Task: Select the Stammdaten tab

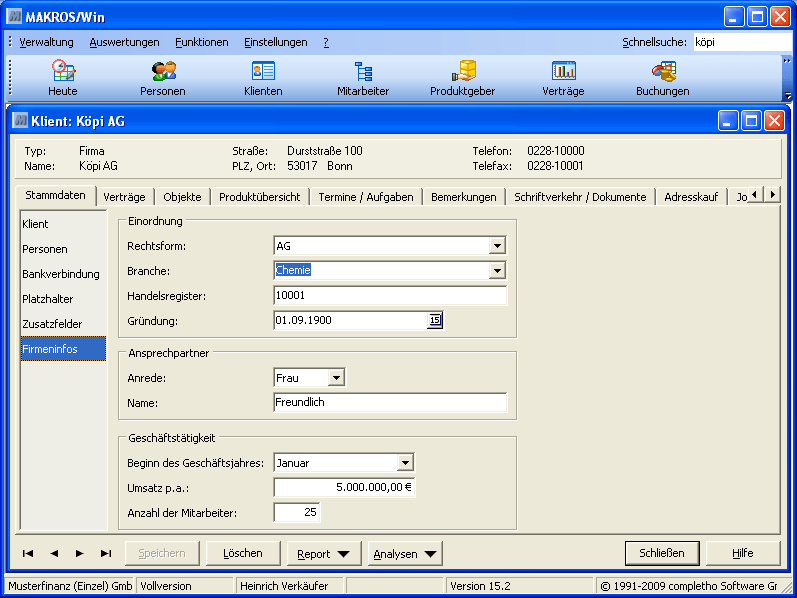Action: click(55, 195)
